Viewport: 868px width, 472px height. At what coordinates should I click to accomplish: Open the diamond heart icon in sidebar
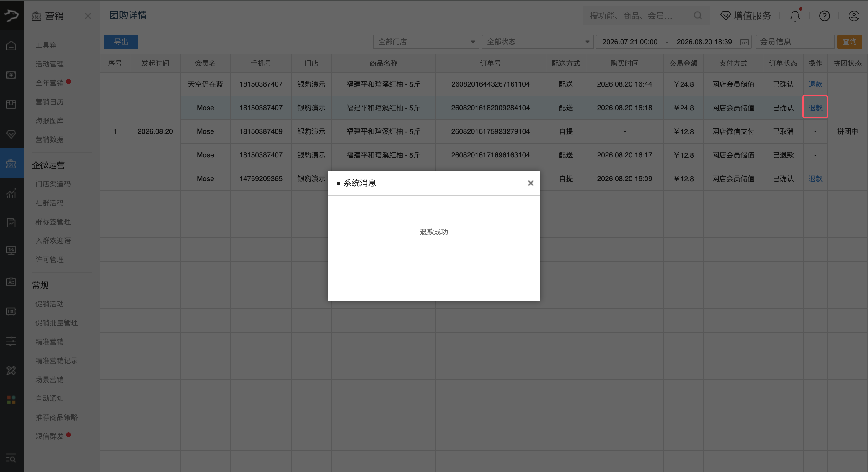pyautogui.click(x=12, y=134)
